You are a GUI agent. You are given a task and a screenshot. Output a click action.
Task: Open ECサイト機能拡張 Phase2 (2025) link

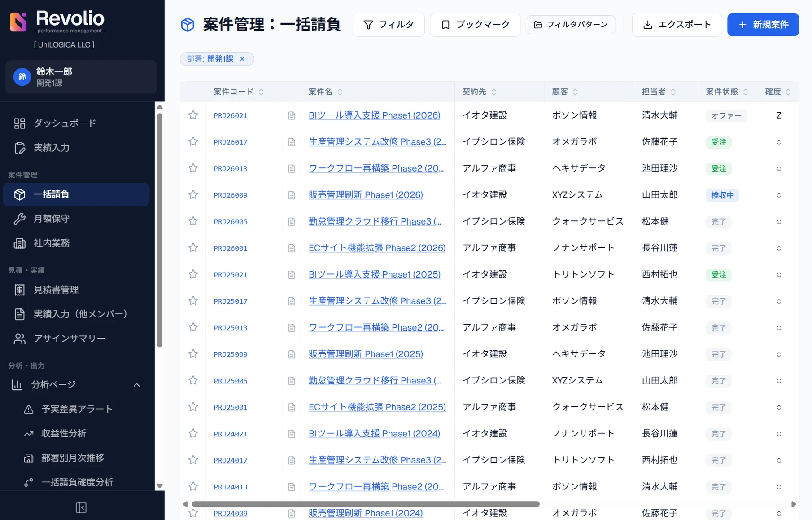(x=377, y=407)
